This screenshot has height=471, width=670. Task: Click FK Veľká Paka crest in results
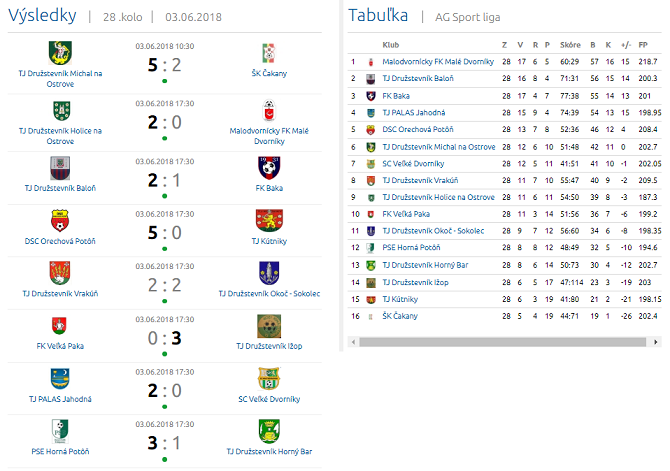[x=60, y=326]
